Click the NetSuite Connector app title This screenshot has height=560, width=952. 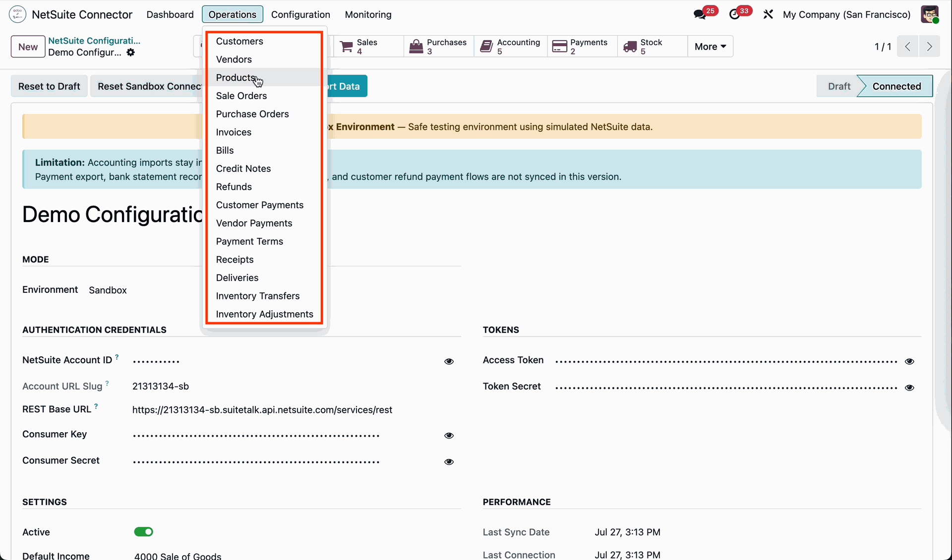(82, 14)
